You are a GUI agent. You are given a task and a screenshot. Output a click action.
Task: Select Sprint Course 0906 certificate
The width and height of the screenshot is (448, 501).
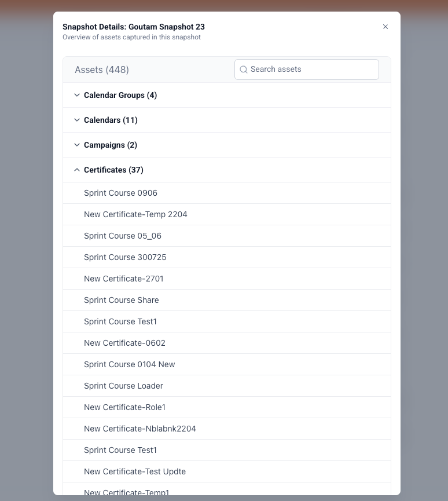coord(120,193)
